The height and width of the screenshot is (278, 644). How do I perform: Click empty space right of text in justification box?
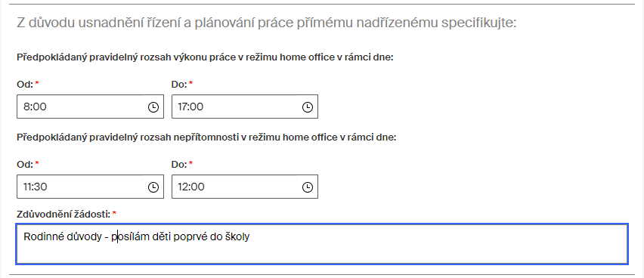(x=435, y=244)
